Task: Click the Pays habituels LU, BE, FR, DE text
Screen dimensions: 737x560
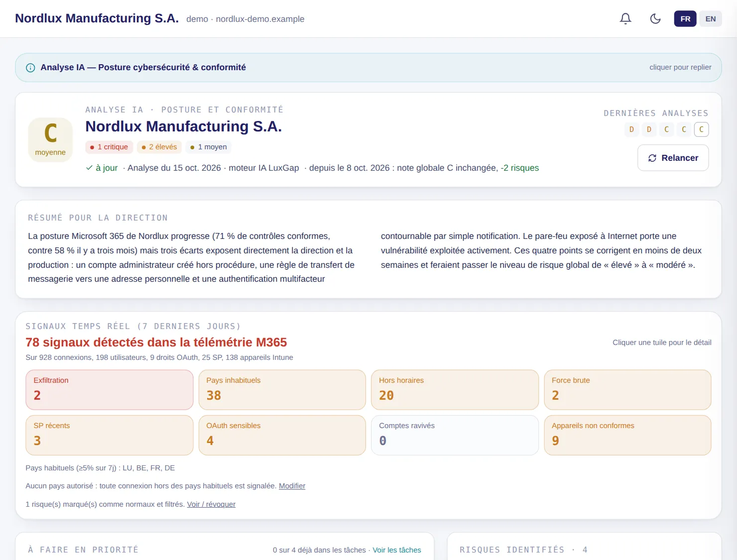Action: point(100,468)
